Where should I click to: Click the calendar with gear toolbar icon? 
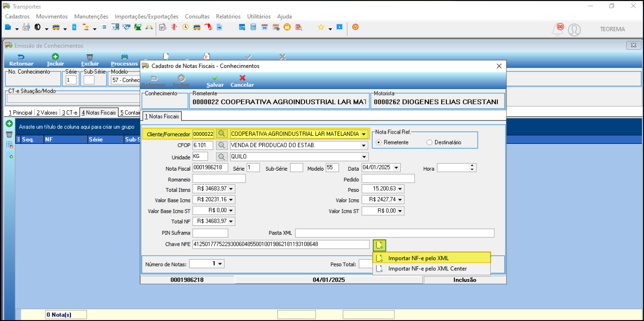[276, 27]
